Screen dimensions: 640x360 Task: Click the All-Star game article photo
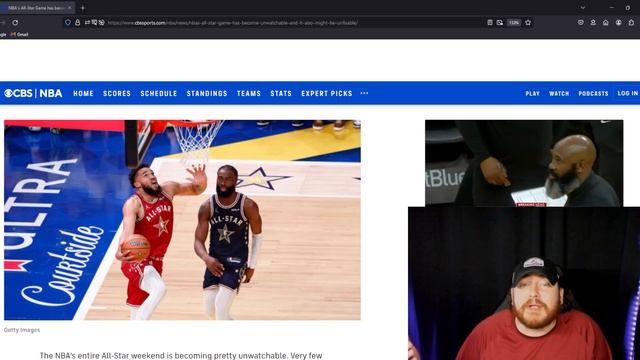click(182, 220)
